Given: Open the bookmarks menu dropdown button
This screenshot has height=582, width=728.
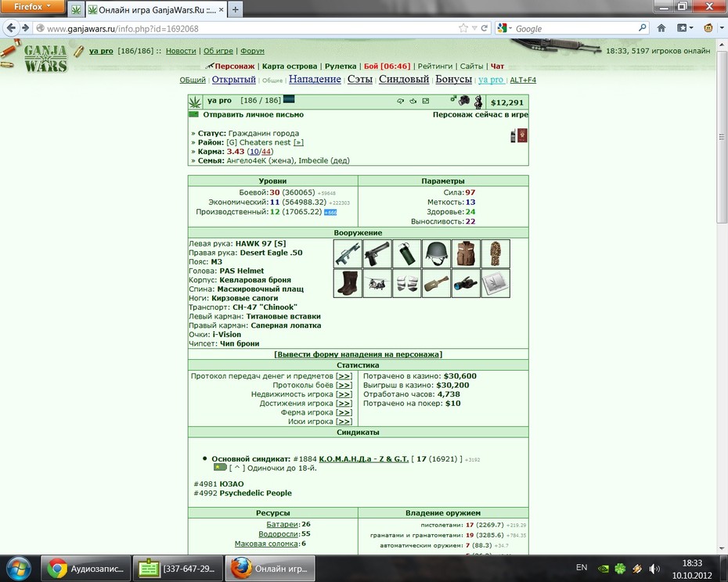Looking at the screenshot, I should click(x=685, y=28).
